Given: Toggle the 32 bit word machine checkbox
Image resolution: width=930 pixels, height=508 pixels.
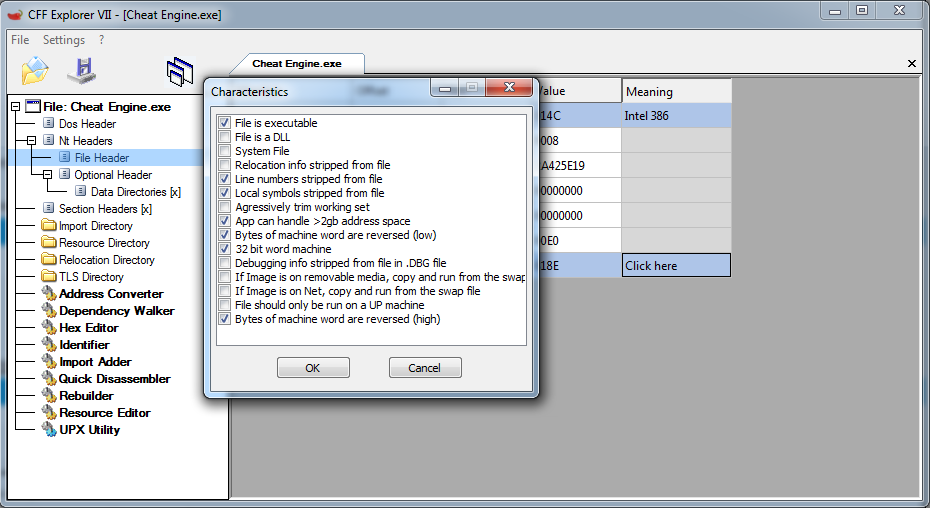Looking at the screenshot, I should pyautogui.click(x=224, y=249).
